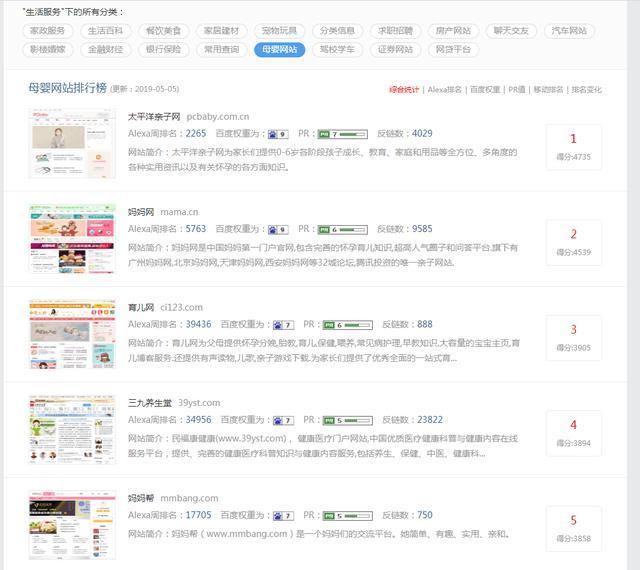The height and width of the screenshot is (570, 640).
Task: Sort ranking by PR值
Action: coord(517,89)
